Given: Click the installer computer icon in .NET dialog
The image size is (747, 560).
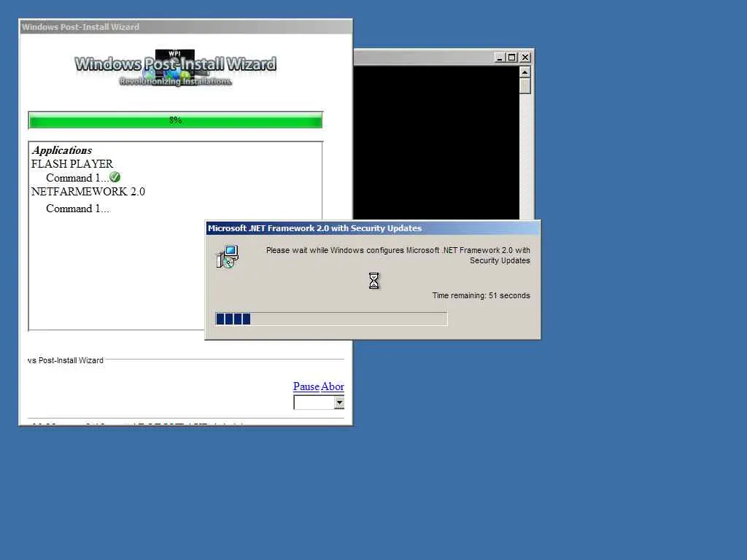Looking at the screenshot, I should click(x=228, y=257).
